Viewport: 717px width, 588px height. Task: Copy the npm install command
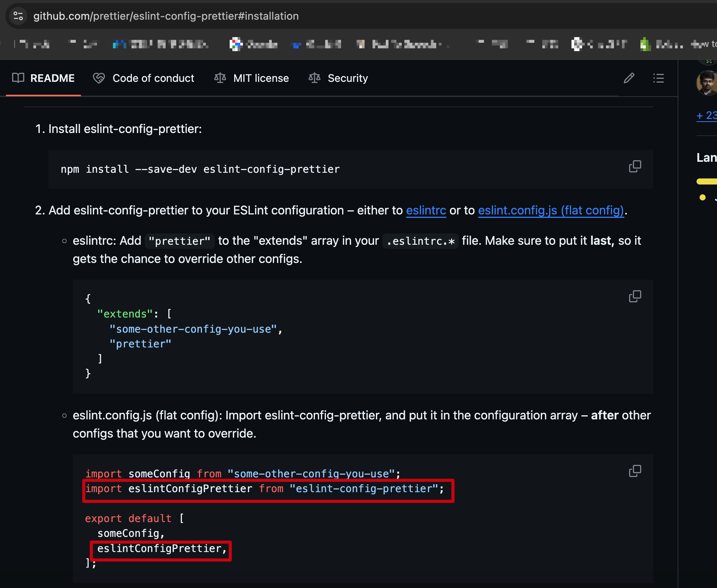pos(635,166)
